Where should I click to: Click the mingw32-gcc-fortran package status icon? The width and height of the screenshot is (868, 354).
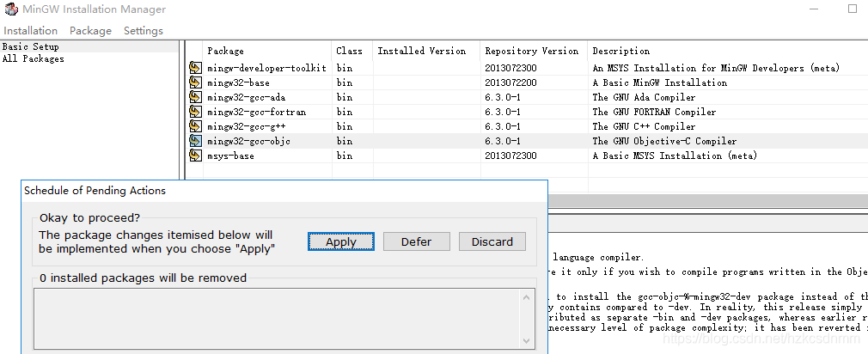tap(195, 112)
